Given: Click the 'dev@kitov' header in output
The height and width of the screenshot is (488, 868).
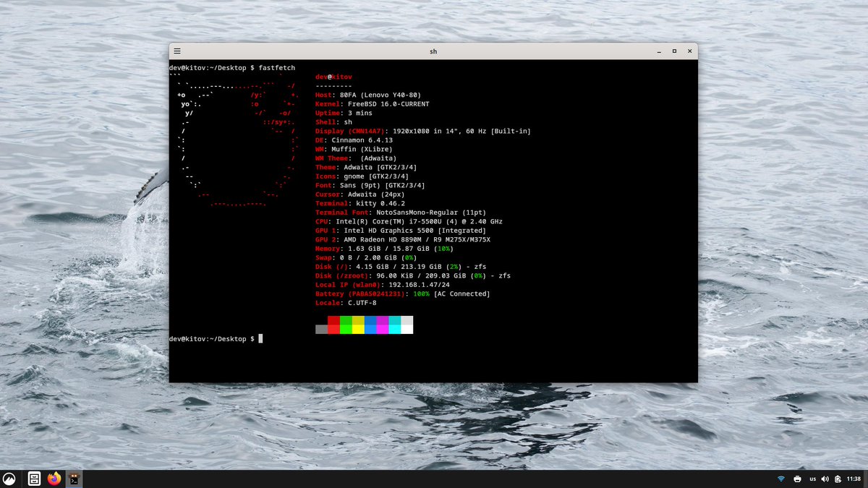Looking at the screenshot, I should click(333, 77).
